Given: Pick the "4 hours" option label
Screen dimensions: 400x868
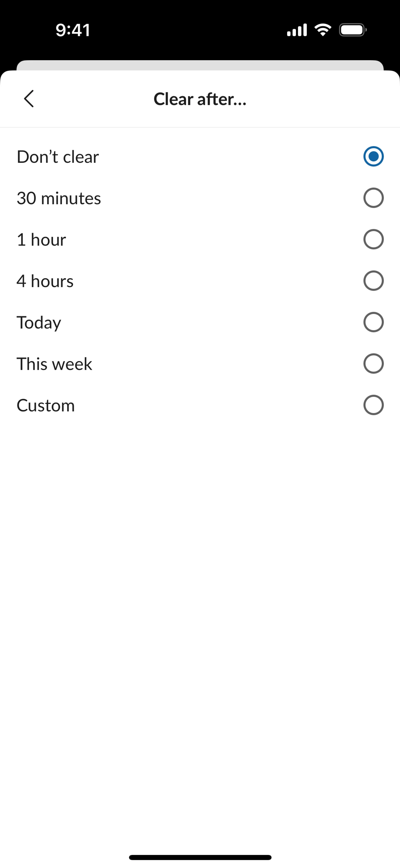Looking at the screenshot, I should (45, 281).
